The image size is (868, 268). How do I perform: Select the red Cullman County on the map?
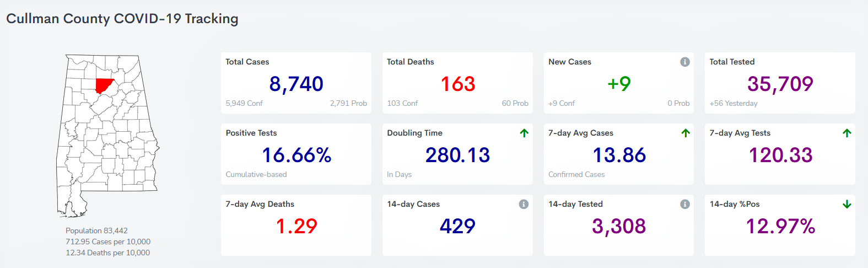coord(103,85)
